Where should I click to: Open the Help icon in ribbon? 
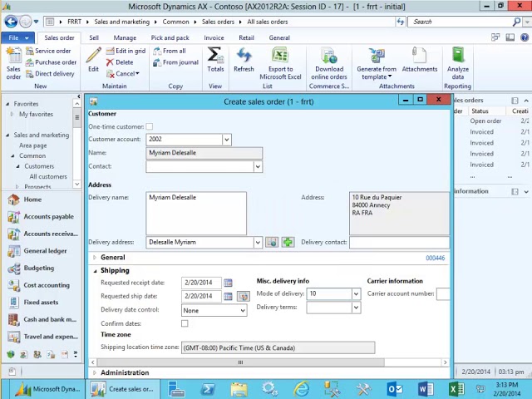[525, 37]
